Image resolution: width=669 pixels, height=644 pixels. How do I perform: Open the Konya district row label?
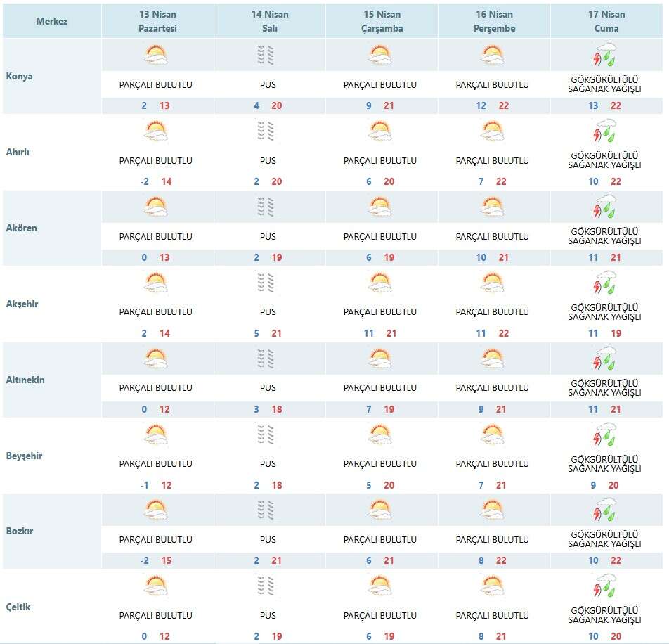click(19, 76)
